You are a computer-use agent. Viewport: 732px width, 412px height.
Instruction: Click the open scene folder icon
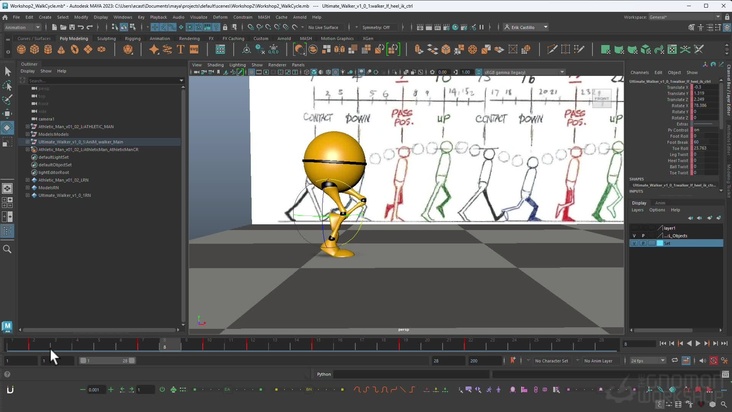(x=63, y=27)
